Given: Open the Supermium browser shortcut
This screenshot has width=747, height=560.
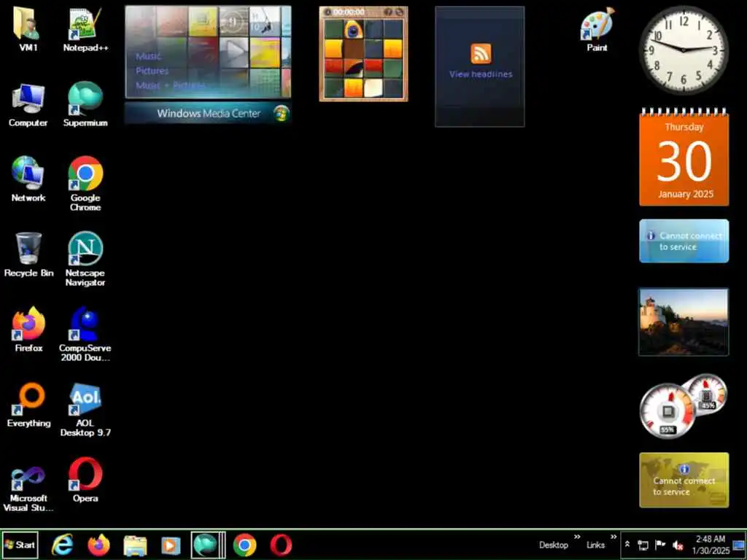Looking at the screenshot, I should point(85,105).
